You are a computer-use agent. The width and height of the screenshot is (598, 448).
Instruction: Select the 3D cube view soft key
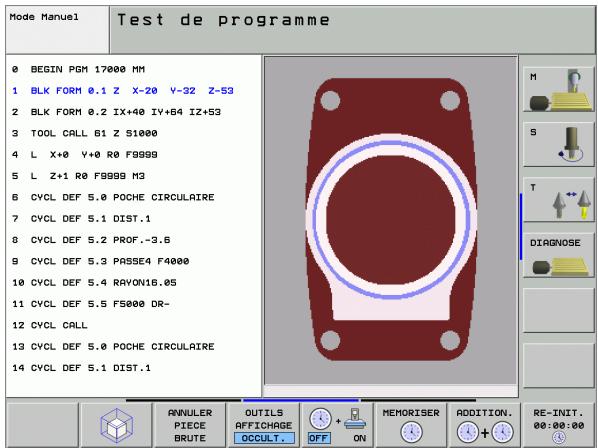point(117,426)
